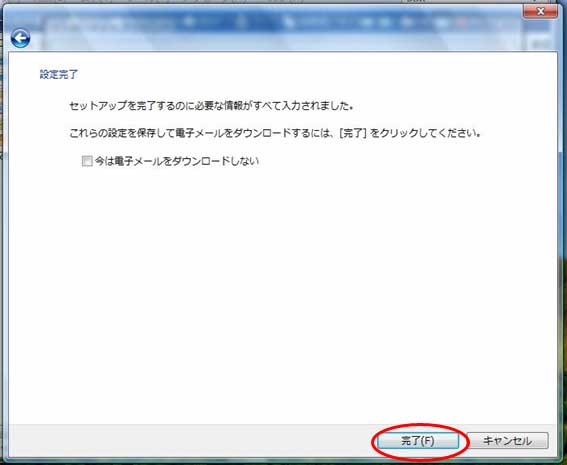Click the [完了] word inside the instruction

353,133
